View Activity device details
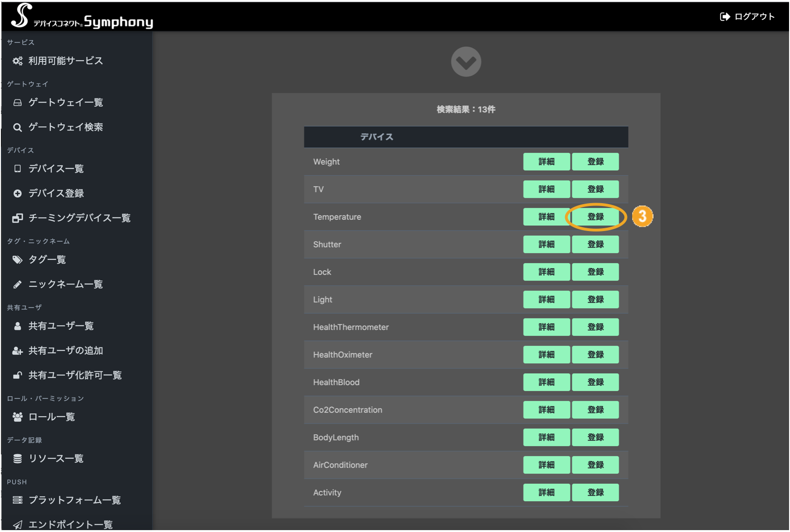Image resolution: width=790 pixels, height=532 pixels. (x=546, y=492)
